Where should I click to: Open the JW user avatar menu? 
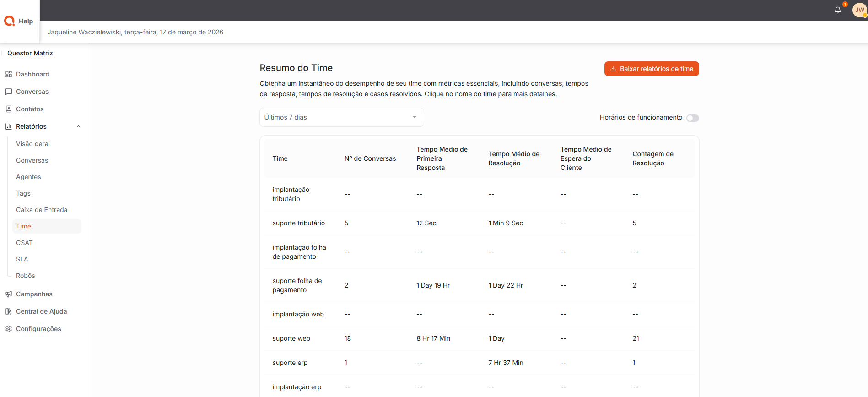859,10
